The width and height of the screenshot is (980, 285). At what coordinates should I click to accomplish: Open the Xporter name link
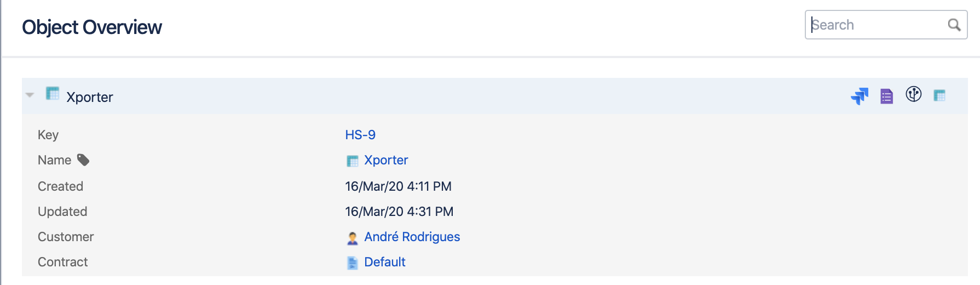(386, 160)
